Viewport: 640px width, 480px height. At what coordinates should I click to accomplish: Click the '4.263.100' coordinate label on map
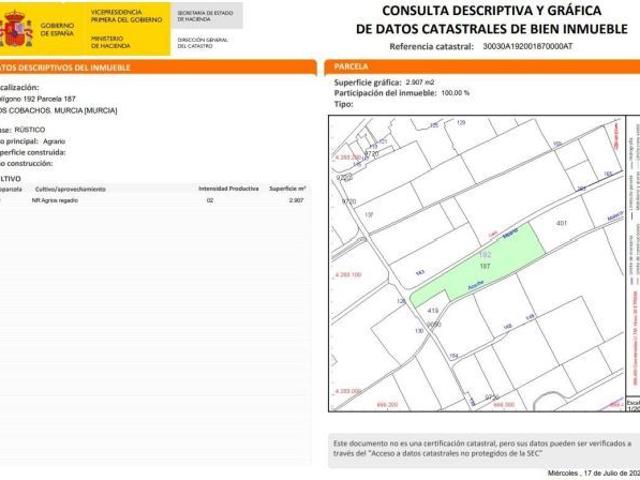tap(349, 275)
